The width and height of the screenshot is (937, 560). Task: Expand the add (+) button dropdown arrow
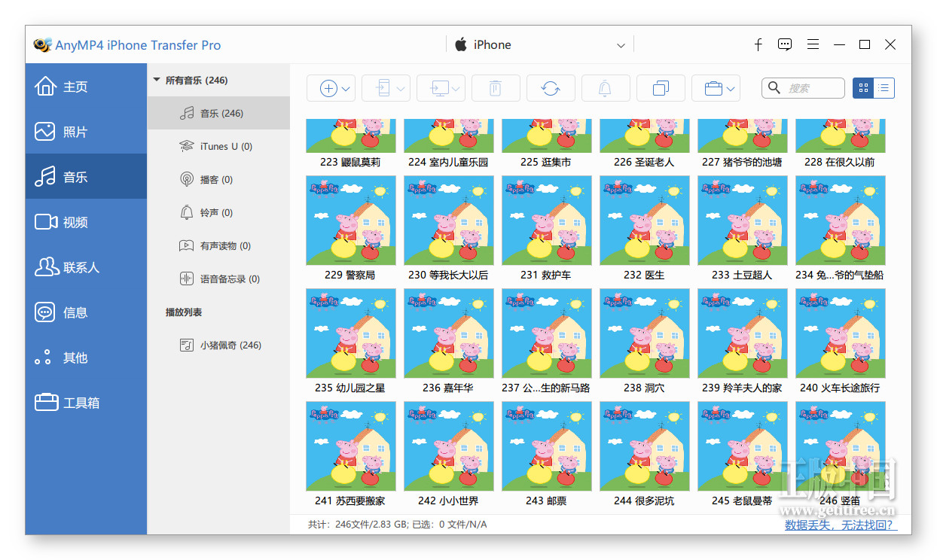[x=346, y=89]
